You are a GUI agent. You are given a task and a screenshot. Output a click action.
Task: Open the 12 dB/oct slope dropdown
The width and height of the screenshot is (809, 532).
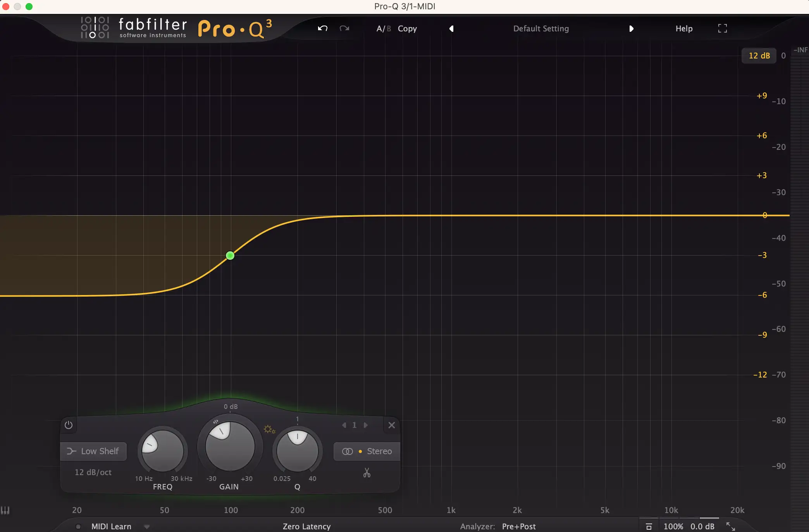tap(93, 472)
